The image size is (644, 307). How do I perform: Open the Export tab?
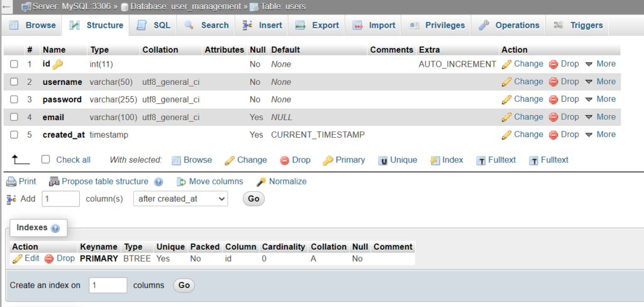click(x=317, y=25)
